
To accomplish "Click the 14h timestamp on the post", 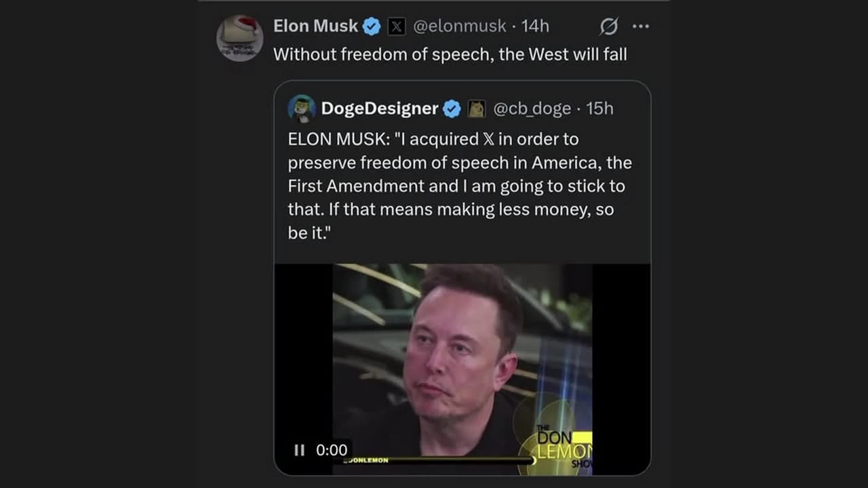I will point(535,26).
